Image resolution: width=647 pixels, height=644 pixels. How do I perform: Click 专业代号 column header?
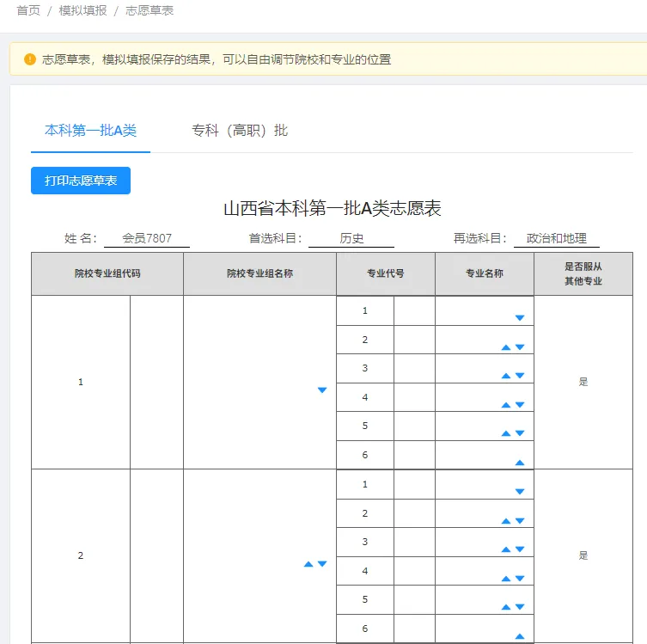386,273
